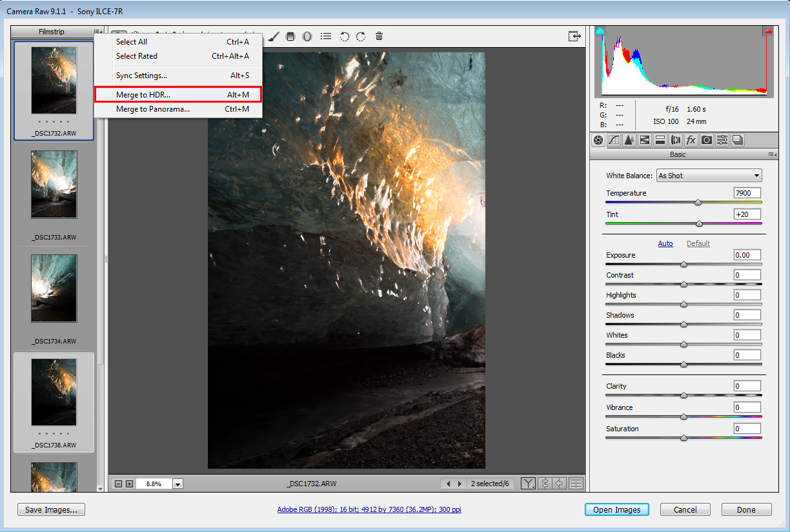Click the Highlights value field
Screen dimensions: 790x532
pyautogui.click(x=747, y=295)
